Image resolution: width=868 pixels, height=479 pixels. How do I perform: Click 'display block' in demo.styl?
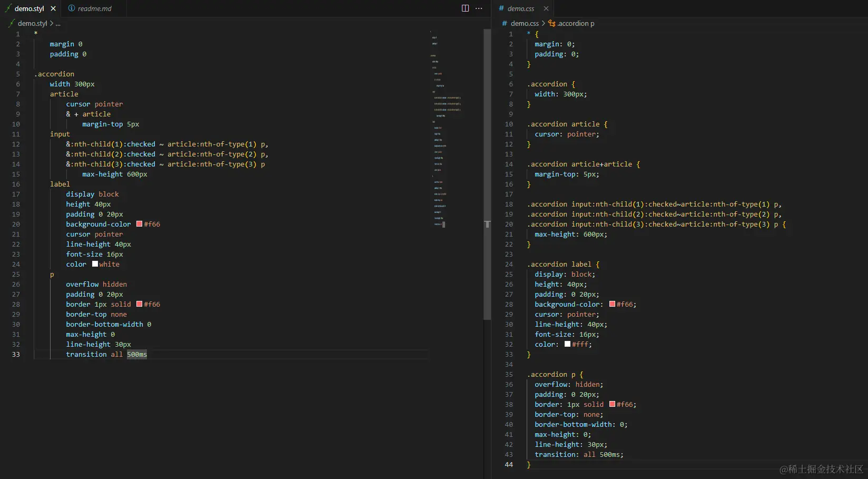click(x=93, y=194)
